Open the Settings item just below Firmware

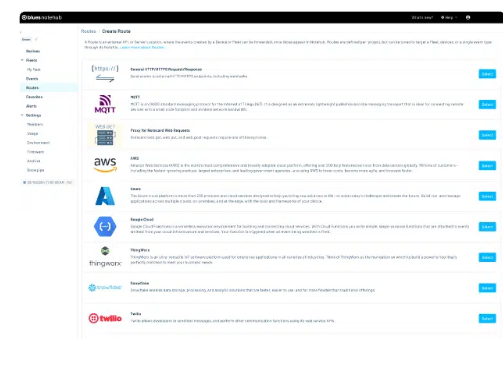[x=34, y=161]
